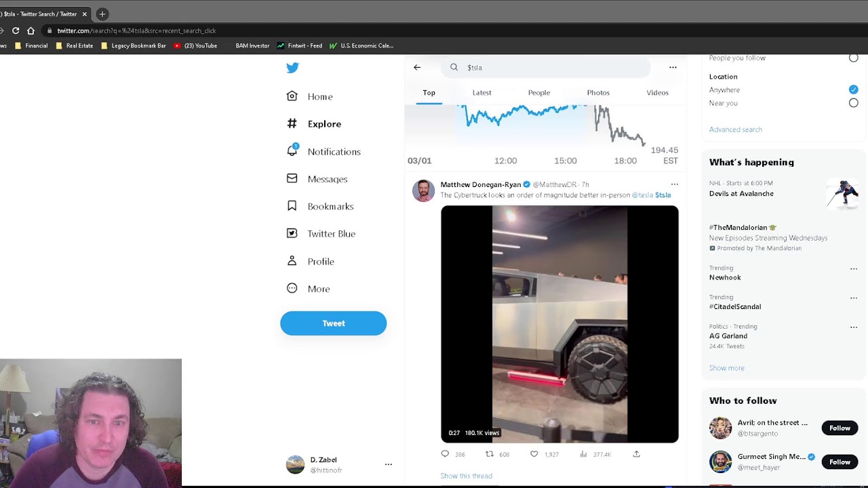Open Legacy Bookmark Bar folder
Screen dimensions: 868x488
(x=133, y=45)
